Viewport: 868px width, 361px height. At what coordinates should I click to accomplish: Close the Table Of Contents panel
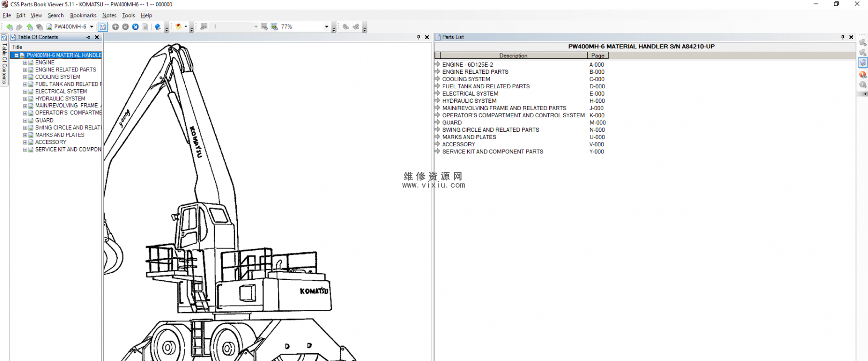97,37
